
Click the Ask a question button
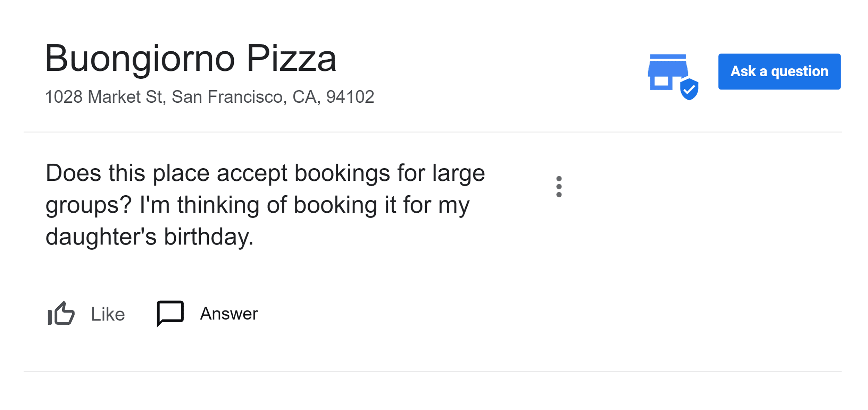779,71
